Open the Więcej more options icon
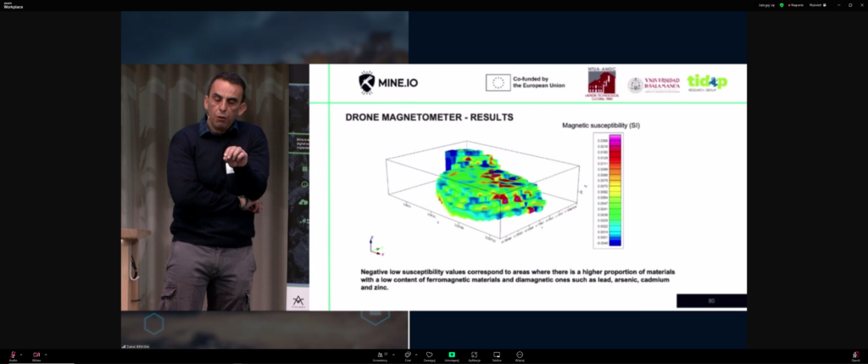This screenshot has width=868, height=364. point(520,354)
